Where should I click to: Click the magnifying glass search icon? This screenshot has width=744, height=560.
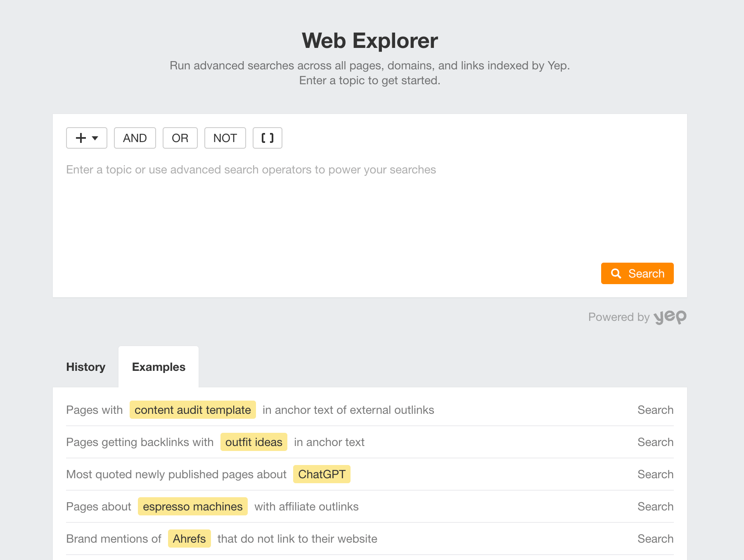pos(616,273)
